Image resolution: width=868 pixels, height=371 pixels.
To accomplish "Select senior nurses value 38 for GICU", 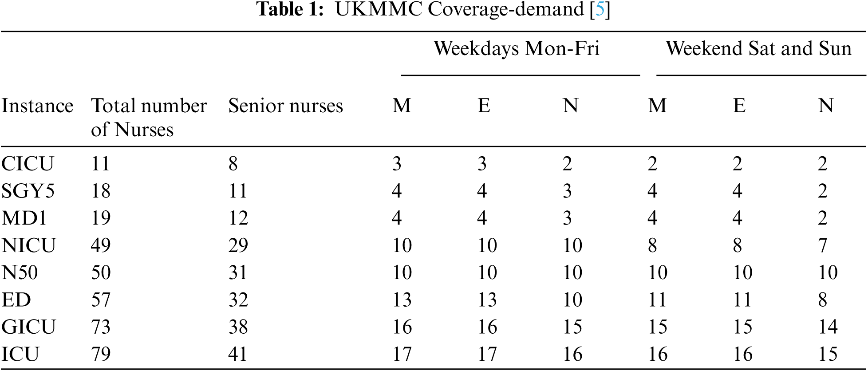I will point(238,327).
